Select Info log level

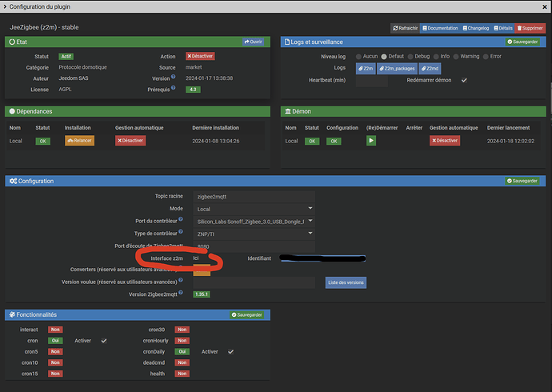click(x=436, y=57)
